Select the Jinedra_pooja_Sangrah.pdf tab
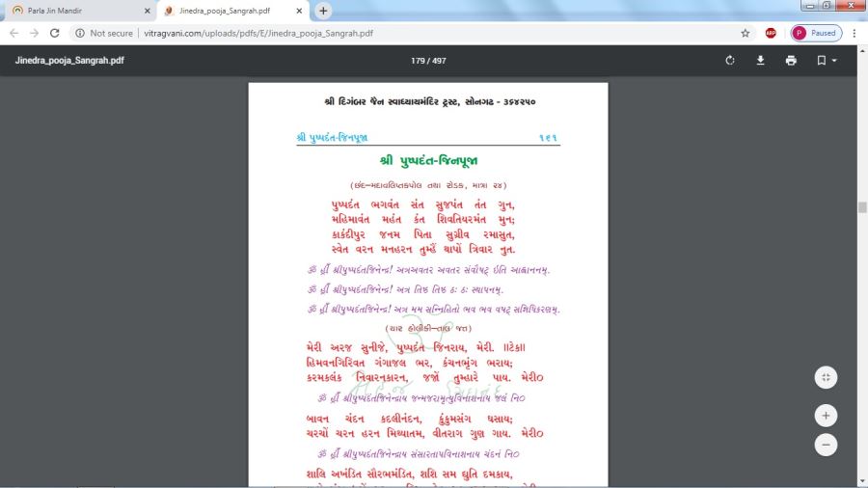 click(227, 11)
